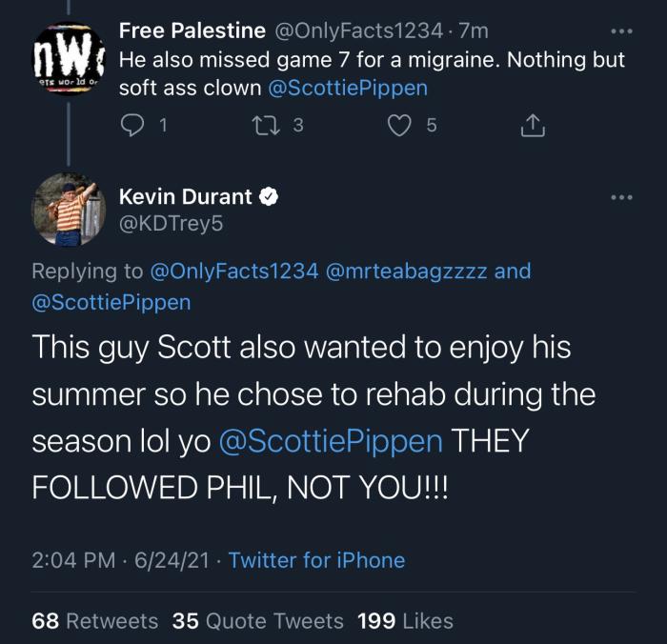Viewport: 667px width, 644px height.
Task: View the 35 Quote Tweets
Action: coord(258,621)
